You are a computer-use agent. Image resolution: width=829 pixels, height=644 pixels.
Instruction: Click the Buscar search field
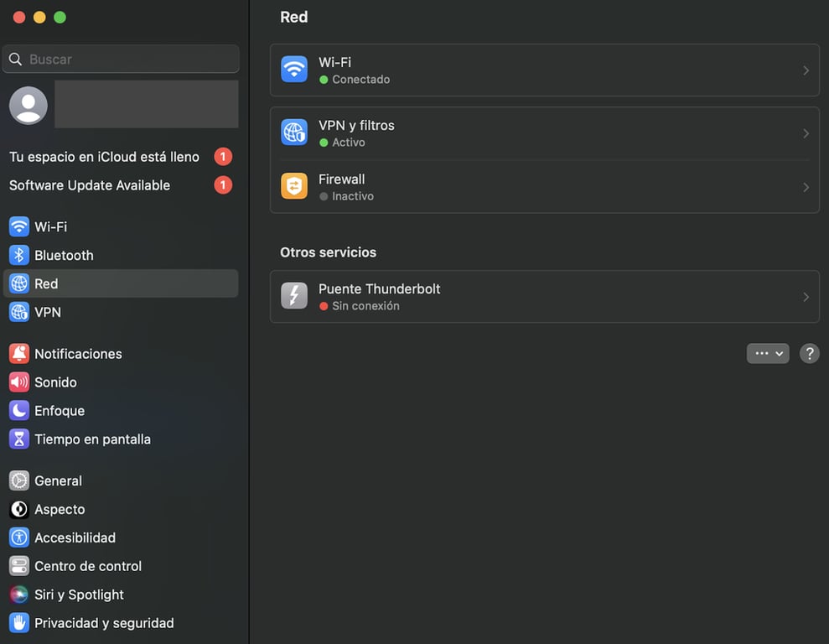coord(121,59)
